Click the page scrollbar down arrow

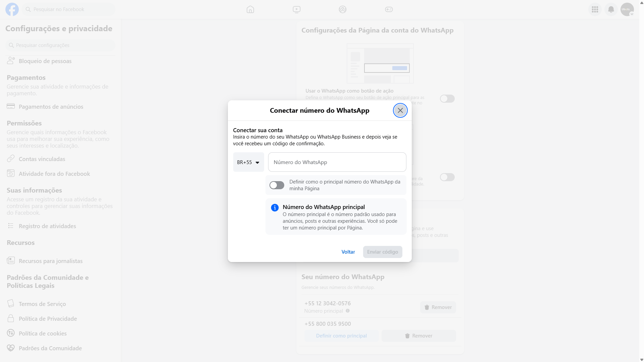[642, 360]
